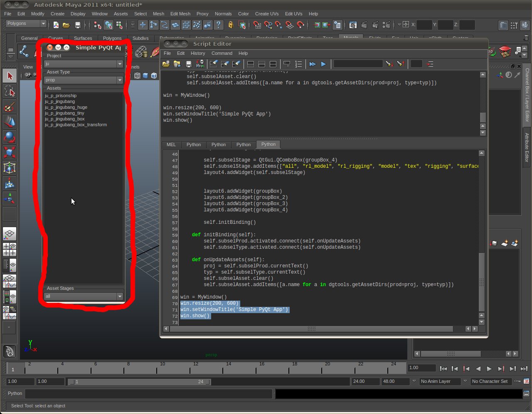Select ju_p_prisonship in the Assets list
The width and height of the screenshot is (532, 414).
click(61, 96)
